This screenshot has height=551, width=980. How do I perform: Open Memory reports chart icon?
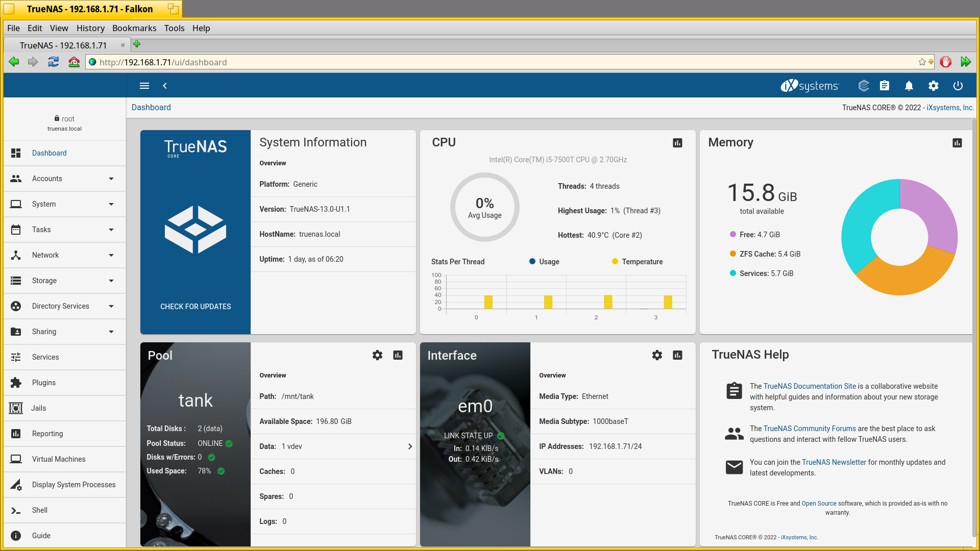pyautogui.click(x=957, y=143)
